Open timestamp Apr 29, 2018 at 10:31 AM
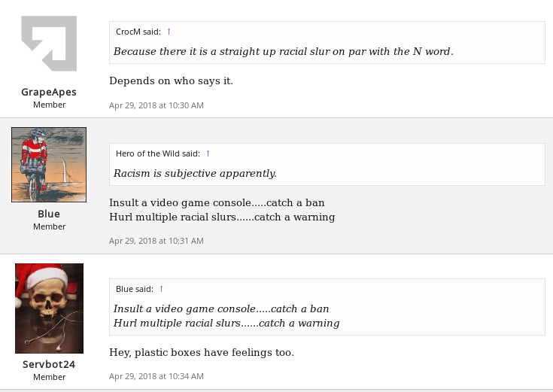This screenshot has height=392, width=553. (156, 241)
